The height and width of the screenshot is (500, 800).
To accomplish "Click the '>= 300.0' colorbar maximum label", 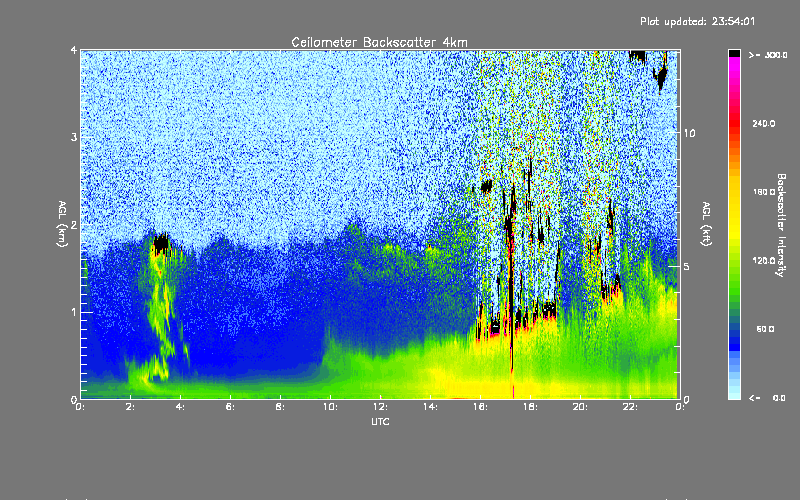I will [x=768, y=55].
